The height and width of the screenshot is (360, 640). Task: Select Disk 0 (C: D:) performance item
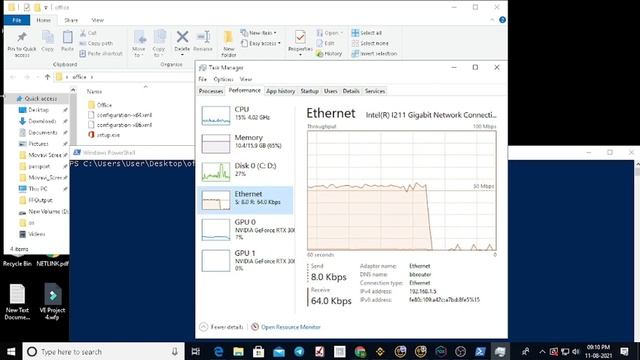(246, 171)
